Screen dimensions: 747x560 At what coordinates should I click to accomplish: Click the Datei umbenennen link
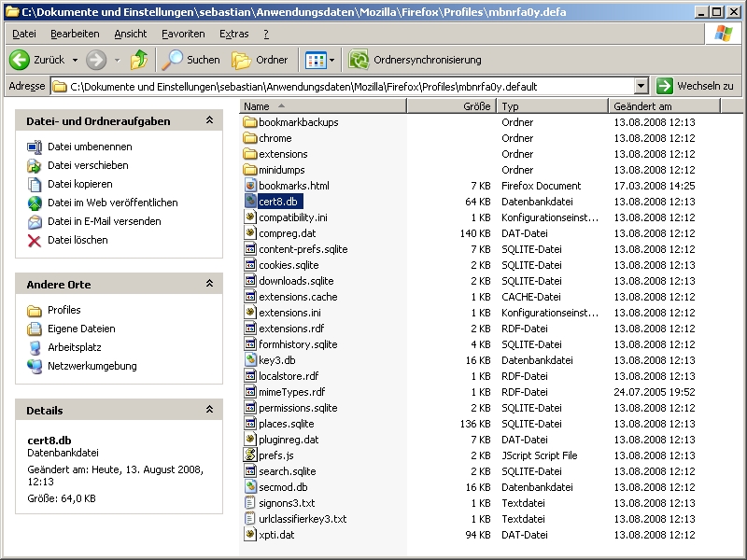(90, 147)
